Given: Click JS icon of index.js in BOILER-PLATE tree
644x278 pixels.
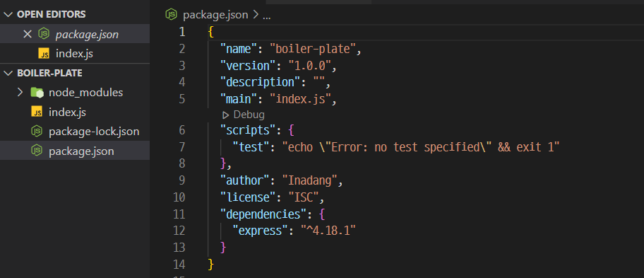Looking at the screenshot, I should [x=37, y=112].
